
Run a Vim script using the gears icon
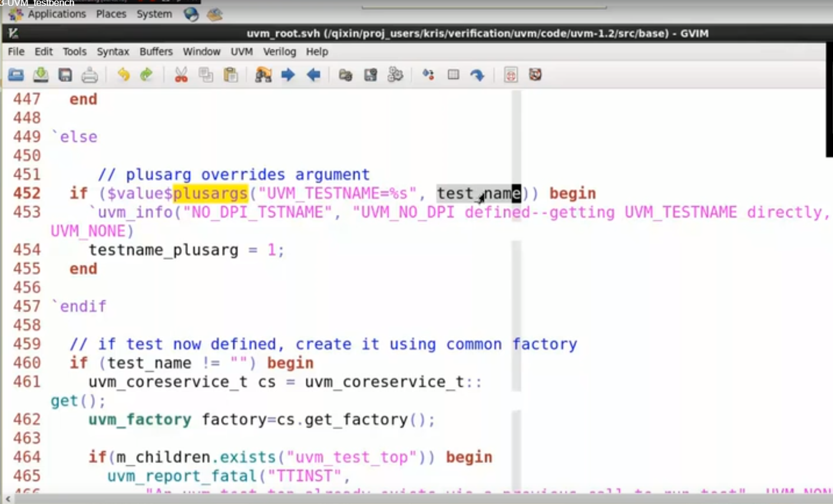(x=395, y=75)
